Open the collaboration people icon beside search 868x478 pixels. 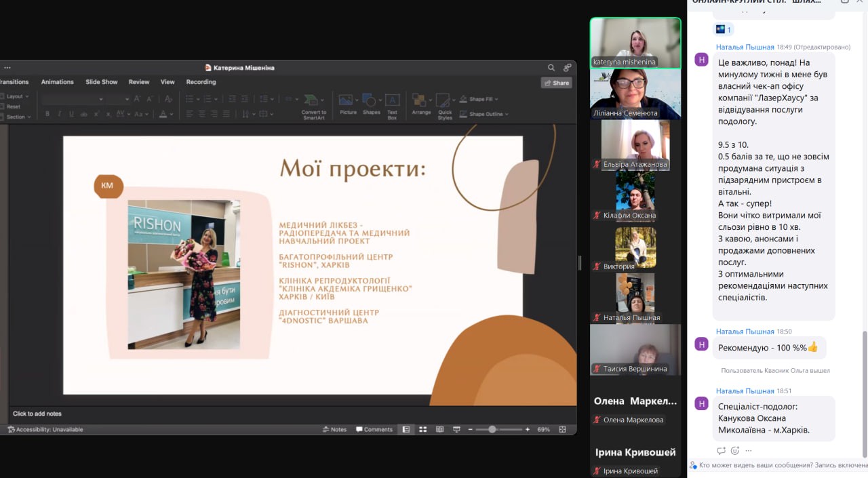click(568, 68)
